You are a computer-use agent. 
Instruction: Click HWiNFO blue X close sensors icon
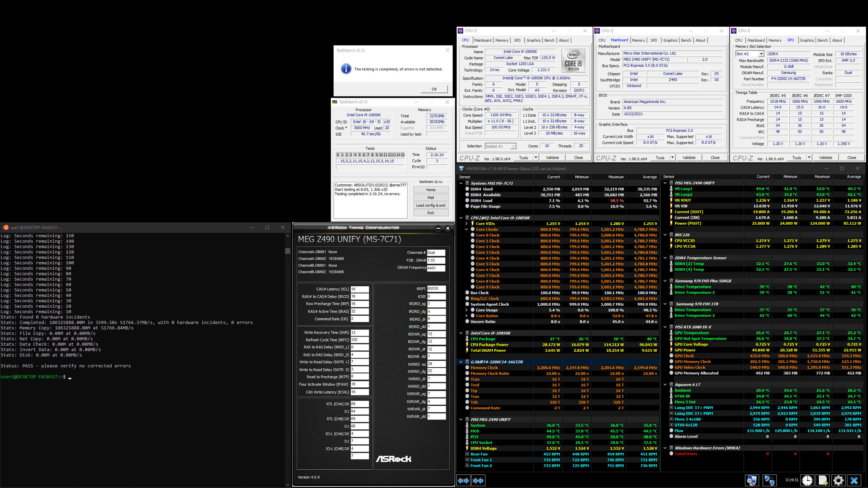(x=854, y=480)
